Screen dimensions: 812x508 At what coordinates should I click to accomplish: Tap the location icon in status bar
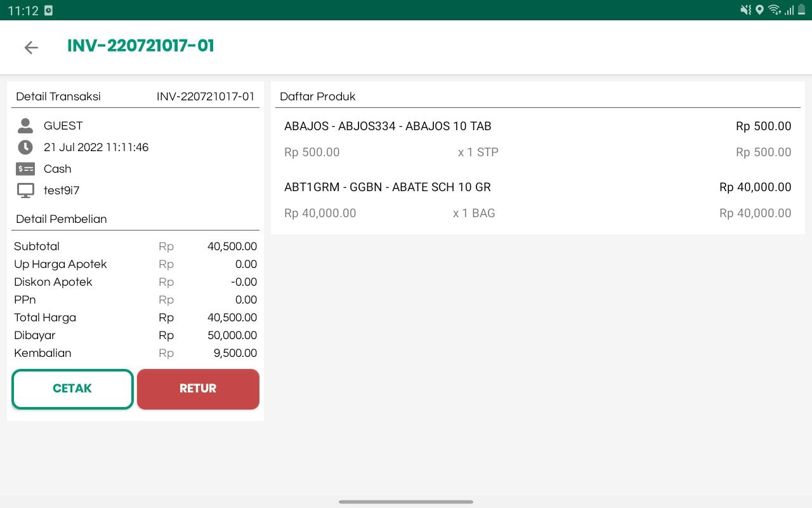pos(759,10)
